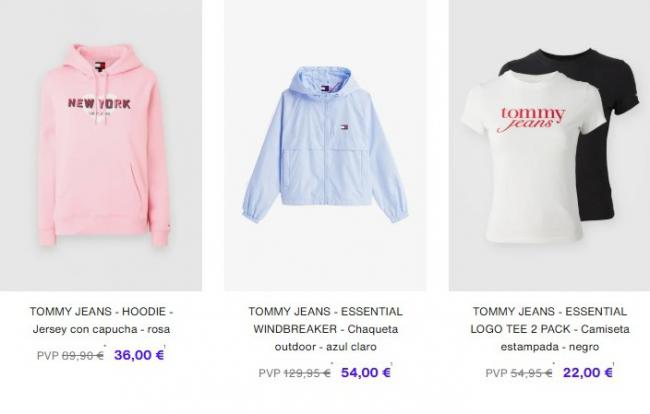Viewport: 650px width, 414px height.
Task: Click the crossed-out 89,90 € original price
Action: coord(82,356)
